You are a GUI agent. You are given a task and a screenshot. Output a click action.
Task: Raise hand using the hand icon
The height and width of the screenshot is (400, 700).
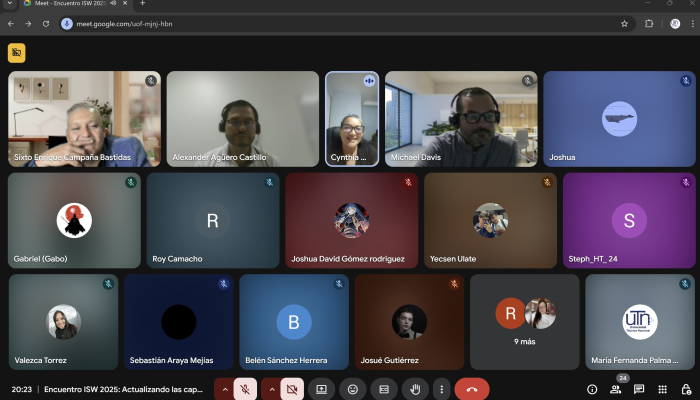(413, 388)
